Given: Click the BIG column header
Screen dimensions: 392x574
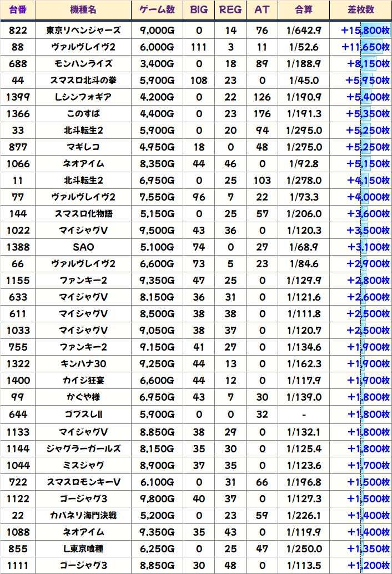Looking at the screenshot, I should pos(199,10).
